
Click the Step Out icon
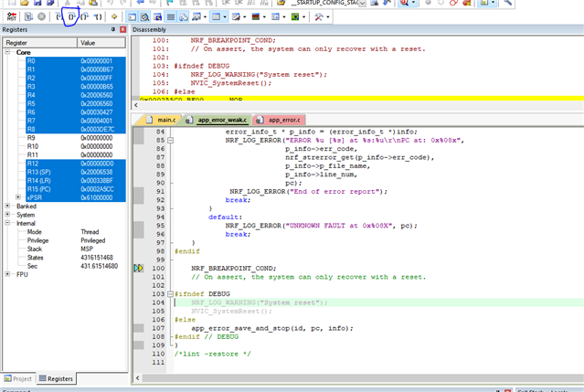(x=85, y=16)
